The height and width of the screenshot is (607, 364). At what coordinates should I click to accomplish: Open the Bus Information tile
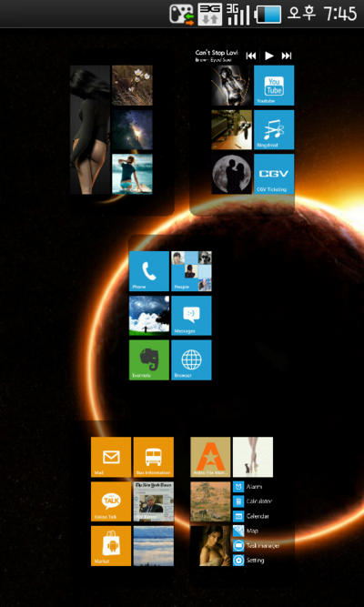(x=154, y=457)
